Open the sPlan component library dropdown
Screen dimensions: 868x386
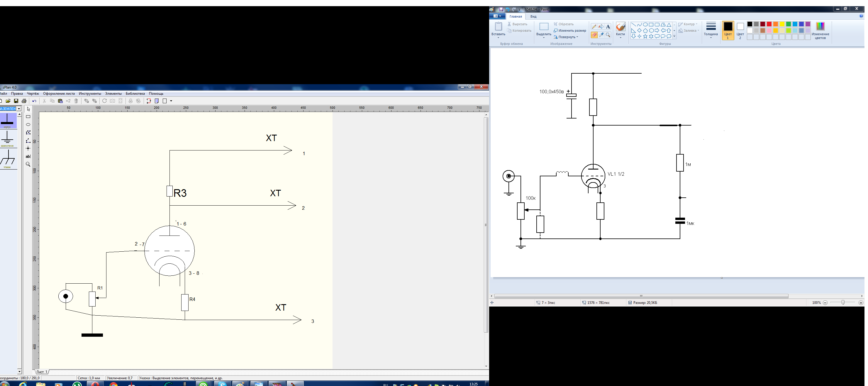point(19,109)
